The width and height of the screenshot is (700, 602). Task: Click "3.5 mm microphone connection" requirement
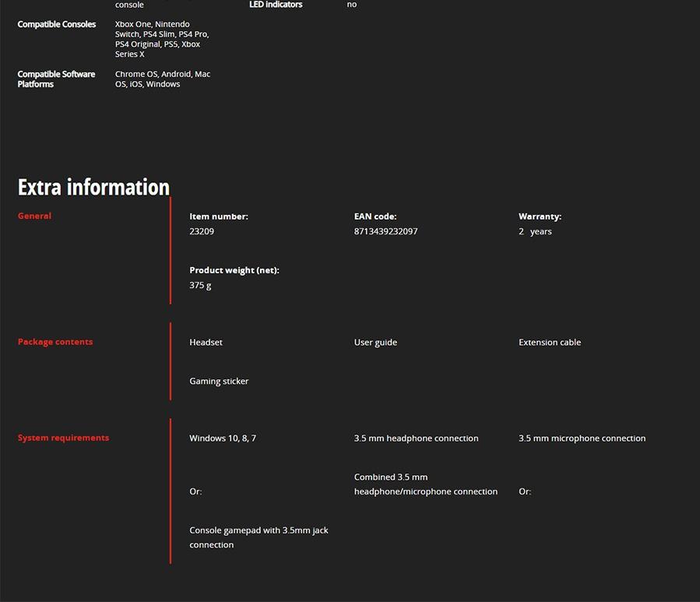pyautogui.click(x=582, y=438)
